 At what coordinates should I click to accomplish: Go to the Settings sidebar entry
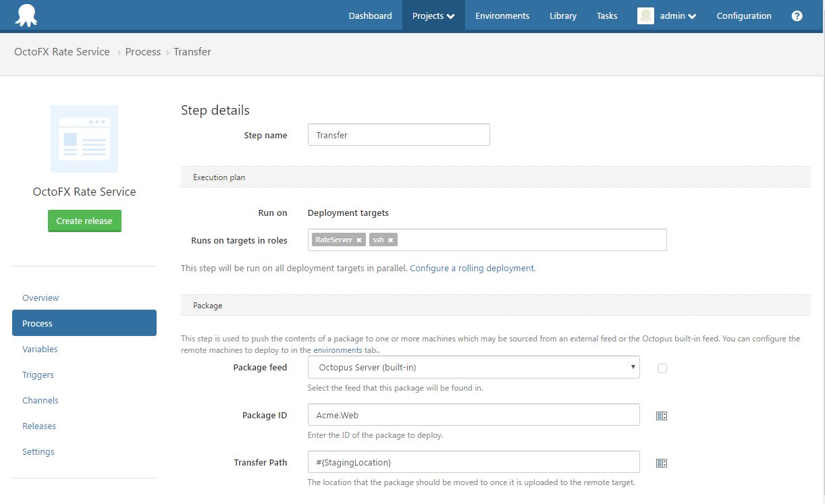click(x=38, y=451)
